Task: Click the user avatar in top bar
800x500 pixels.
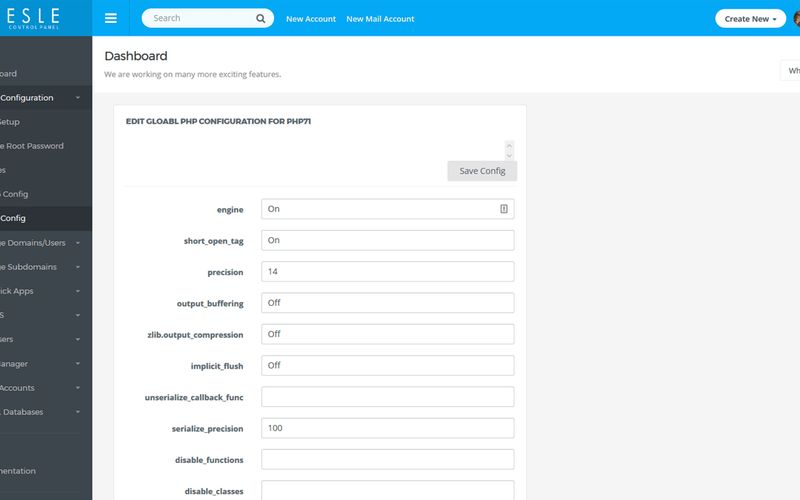Action: click(796, 18)
